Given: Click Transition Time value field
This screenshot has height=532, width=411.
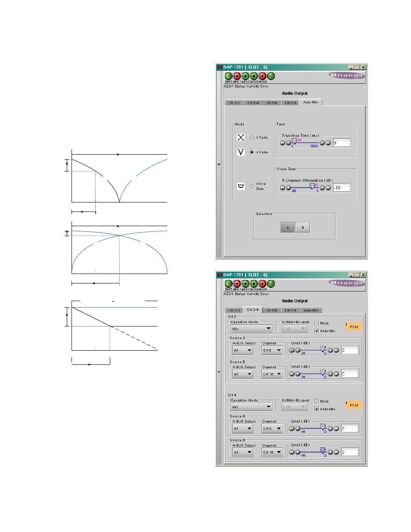Looking at the screenshot, I should tap(342, 143).
